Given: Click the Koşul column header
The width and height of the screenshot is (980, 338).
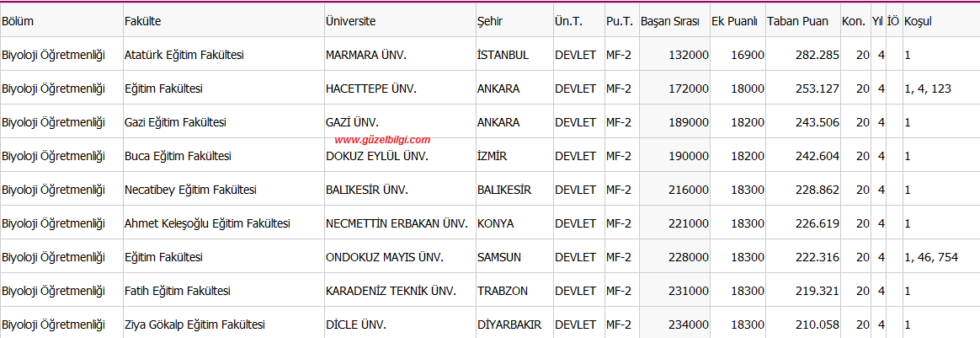Looking at the screenshot, I should click(x=918, y=21).
